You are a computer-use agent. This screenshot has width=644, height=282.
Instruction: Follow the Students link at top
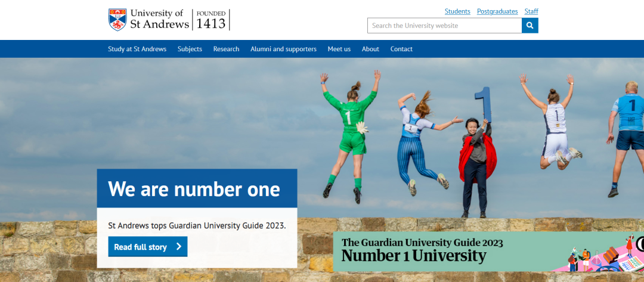[x=457, y=11]
